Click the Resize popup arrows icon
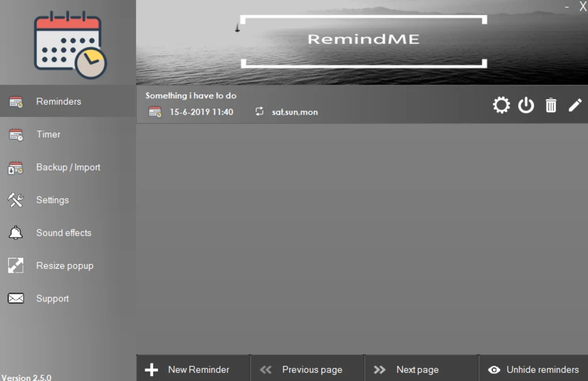This screenshot has height=381, width=588. tap(16, 265)
